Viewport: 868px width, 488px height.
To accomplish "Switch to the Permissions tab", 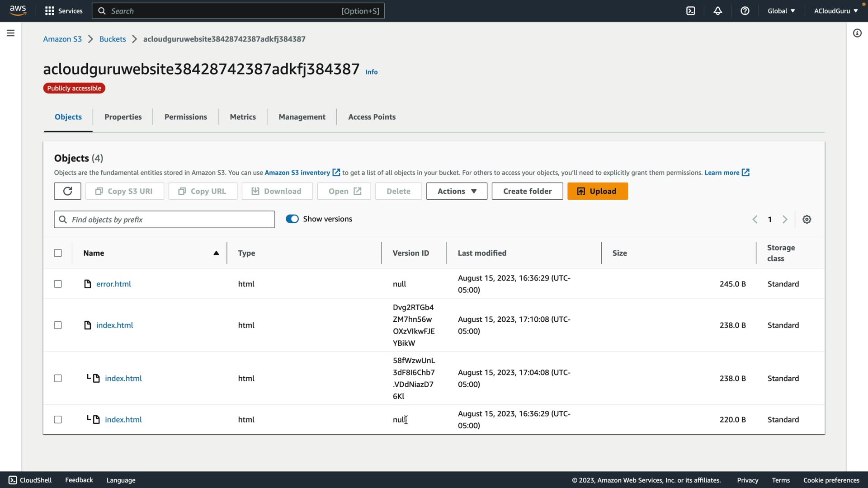I will pos(185,117).
